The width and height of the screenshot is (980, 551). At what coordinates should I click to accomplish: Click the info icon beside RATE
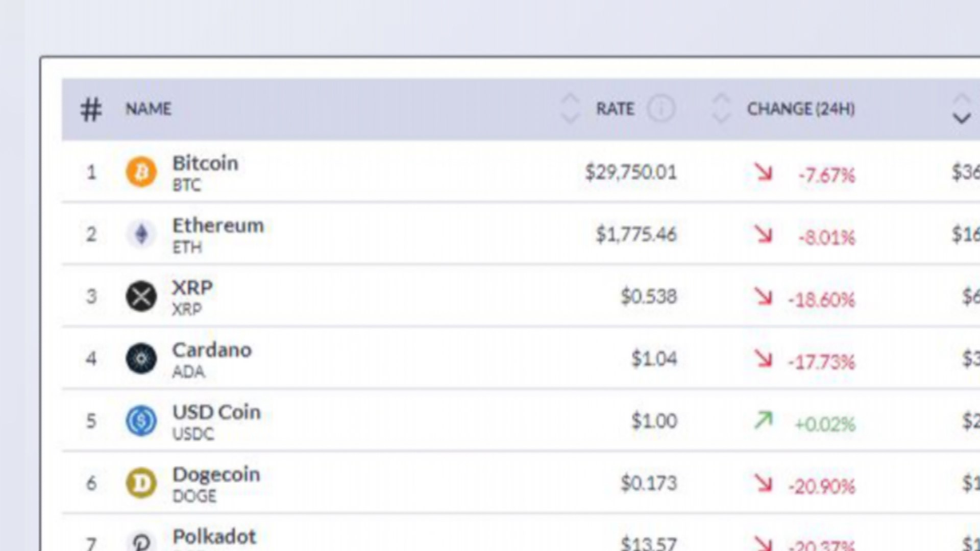(661, 109)
